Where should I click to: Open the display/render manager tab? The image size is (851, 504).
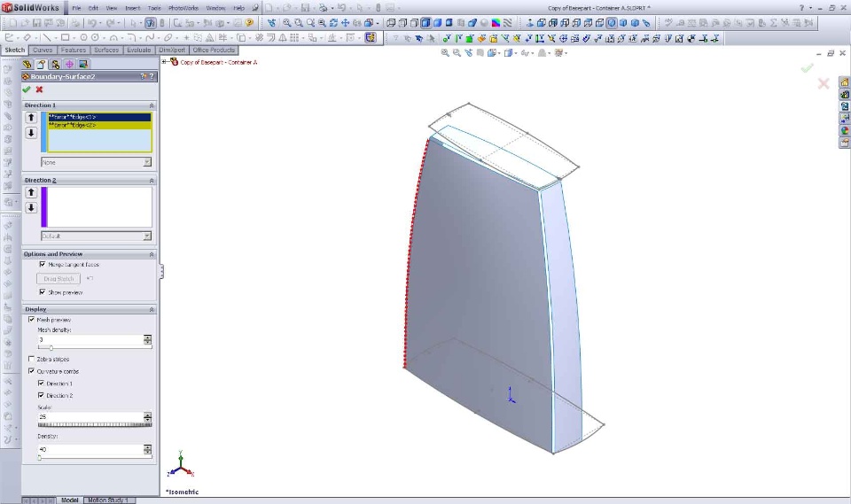click(x=83, y=65)
